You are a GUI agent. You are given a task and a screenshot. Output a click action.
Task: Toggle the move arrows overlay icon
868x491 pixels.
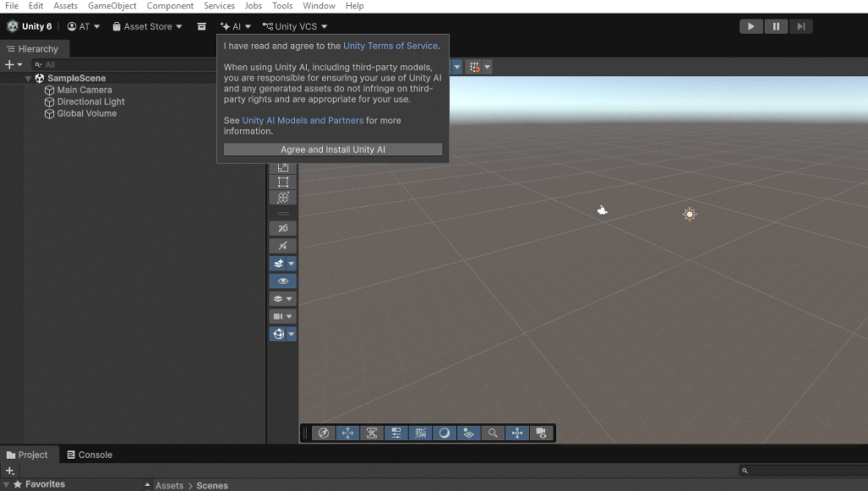(348, 432)
